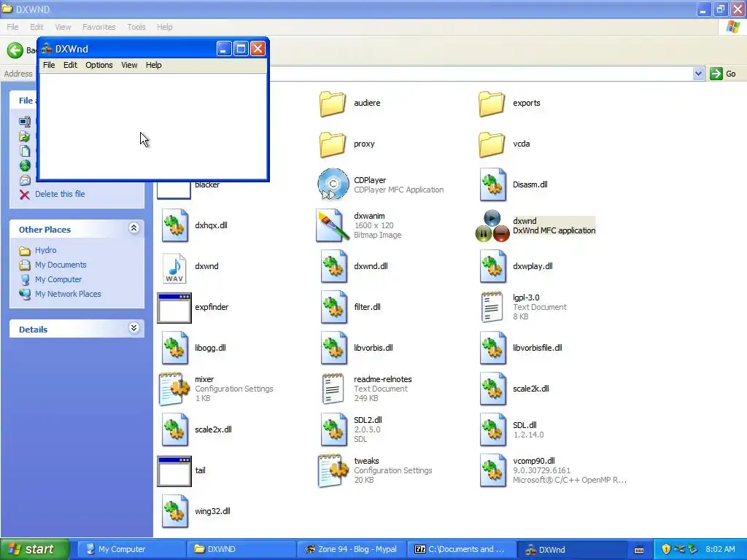Click the security shield tray icon

[x=666, y=550]
